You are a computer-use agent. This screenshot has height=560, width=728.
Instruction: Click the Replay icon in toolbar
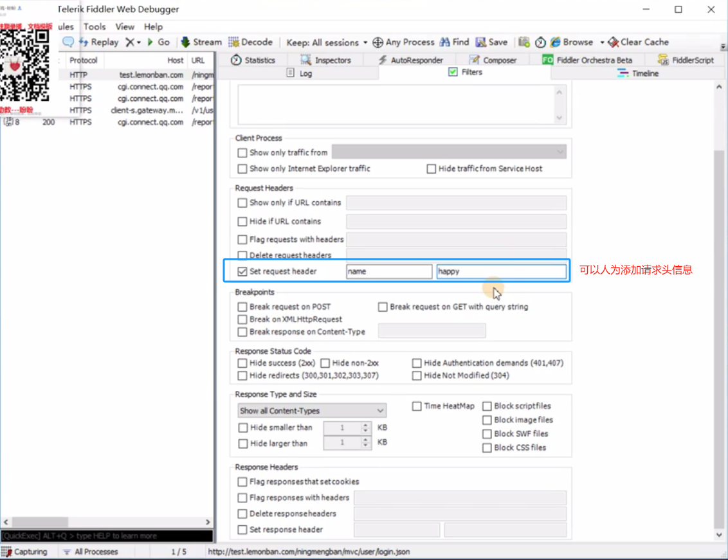[84, 42]
